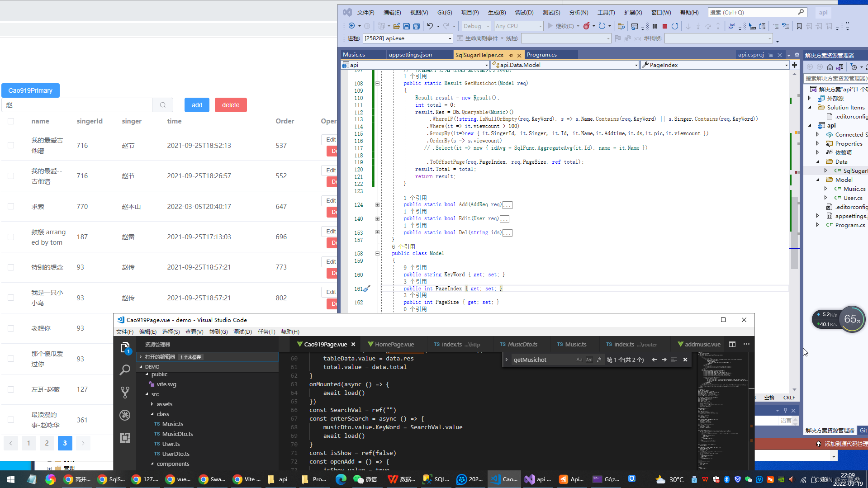The height and width of the screenshot is (488, 868).
Task: Check the select-all checkbox in the table header
Action: click(11, 121)
